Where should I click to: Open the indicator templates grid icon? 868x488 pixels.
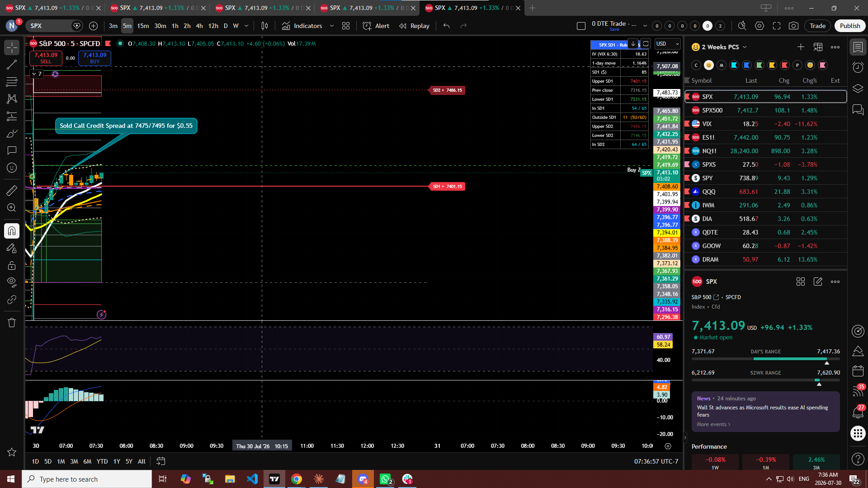click(x=346, y=26)
